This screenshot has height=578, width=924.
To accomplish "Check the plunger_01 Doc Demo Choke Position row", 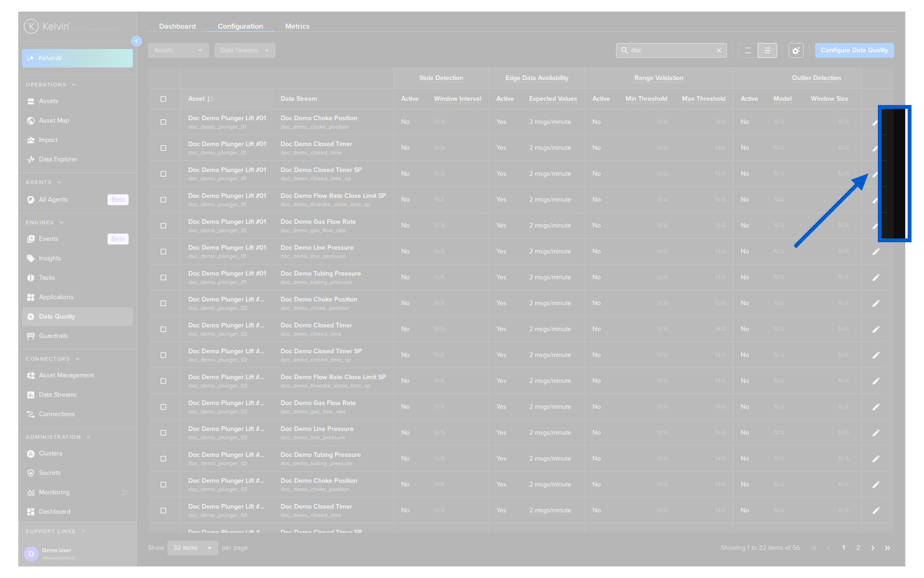I will (x=163, y=122).
